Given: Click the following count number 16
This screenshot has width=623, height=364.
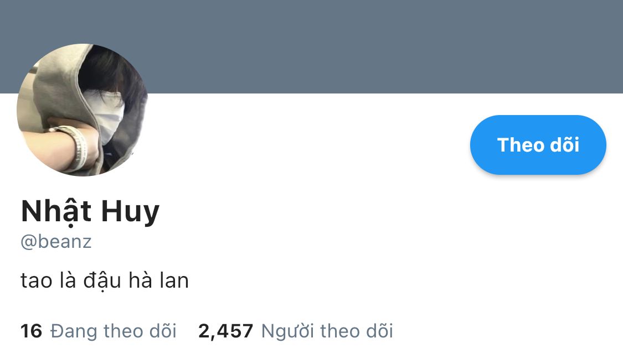Looking at the screenshot, I should coord(31,331).
